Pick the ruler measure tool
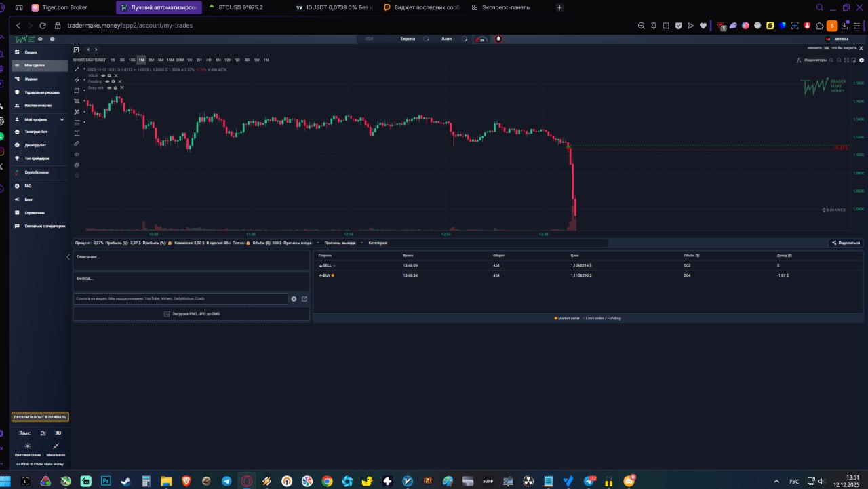The image size is (868, 489). tap(77, 144)
